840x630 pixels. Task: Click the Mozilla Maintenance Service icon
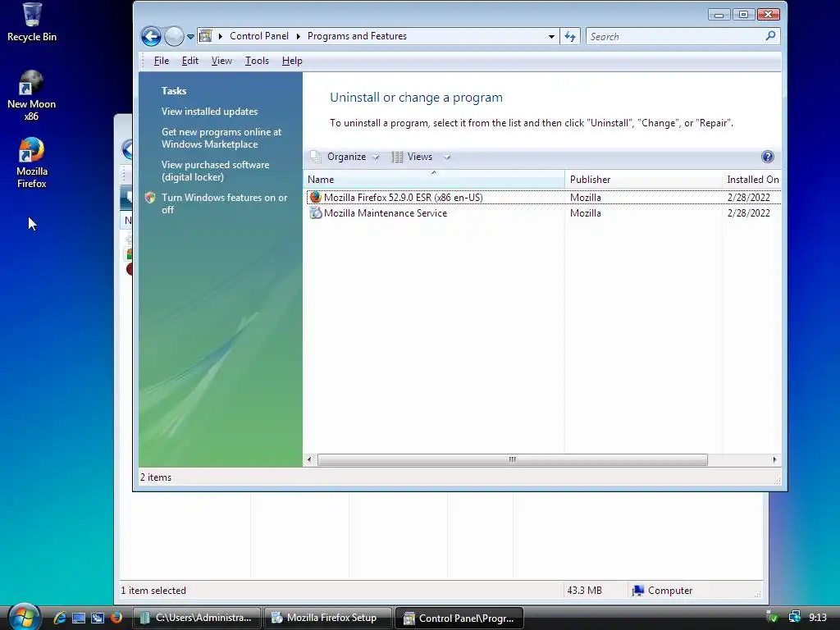[x=316, y=213]
